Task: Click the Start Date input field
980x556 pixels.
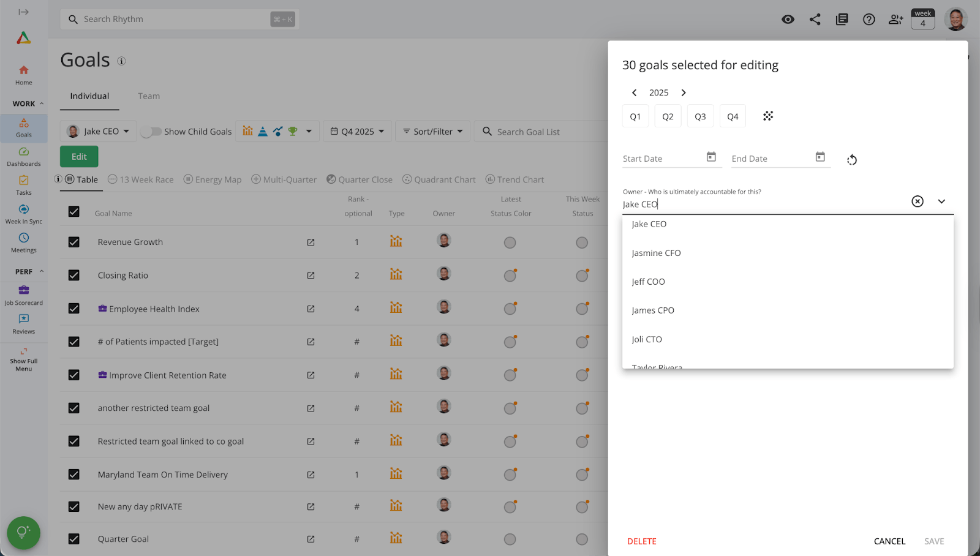Action: (x=661, y=159)
